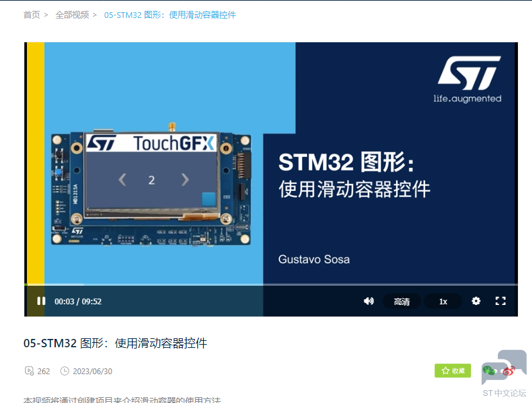Open the 1x playback speed menu
This screenshot has width=532, height=403.
(443, 301)
